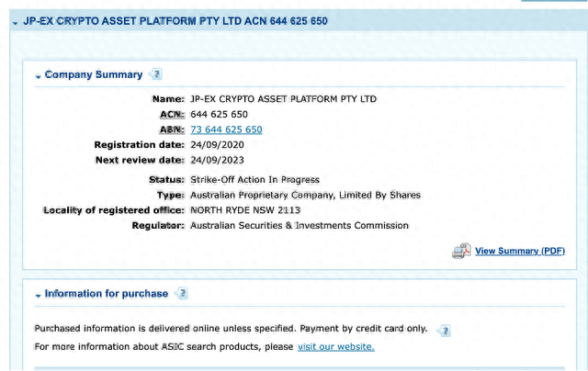Viewport: 588px width, 371px height.
Task: Follow the 'visit our website' link
Action: coord(335,346)
